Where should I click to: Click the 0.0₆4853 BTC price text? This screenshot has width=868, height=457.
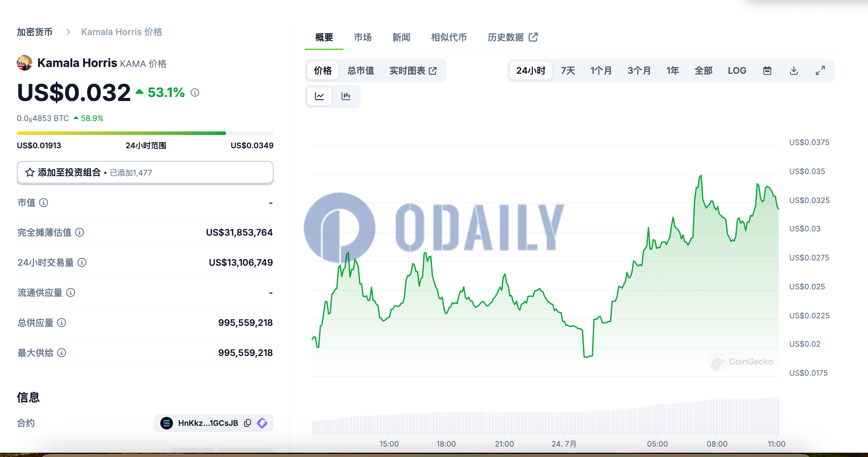43,119
